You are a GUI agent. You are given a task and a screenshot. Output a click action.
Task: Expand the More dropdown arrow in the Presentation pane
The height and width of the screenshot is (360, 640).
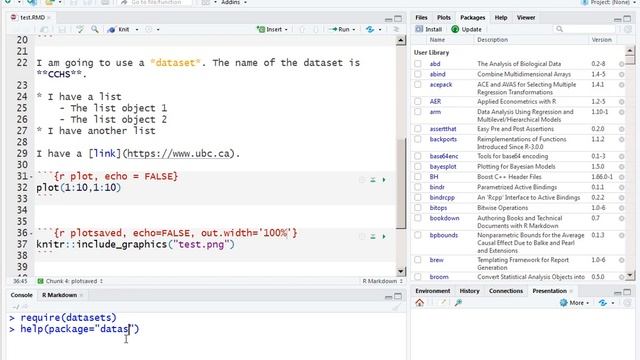click(587, 303)
